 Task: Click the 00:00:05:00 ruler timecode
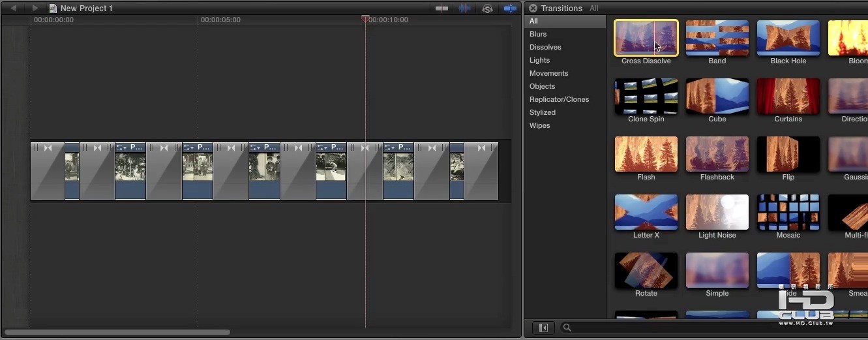(220, 20)
